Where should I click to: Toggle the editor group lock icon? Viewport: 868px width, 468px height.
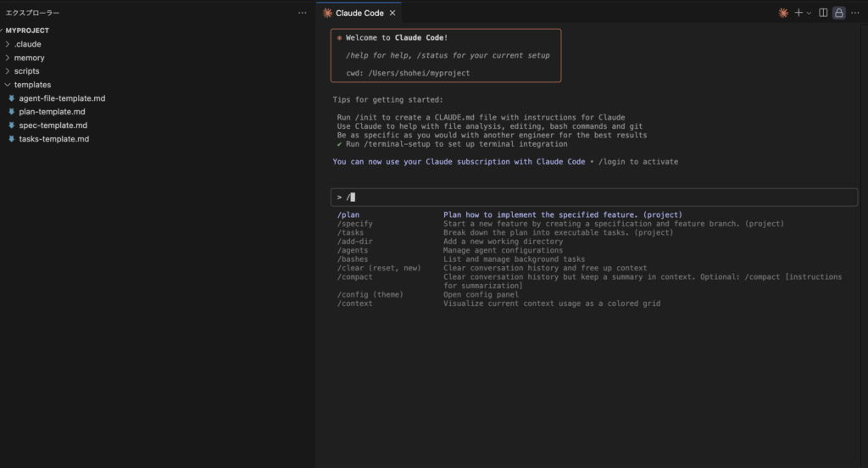coord(839,13)
